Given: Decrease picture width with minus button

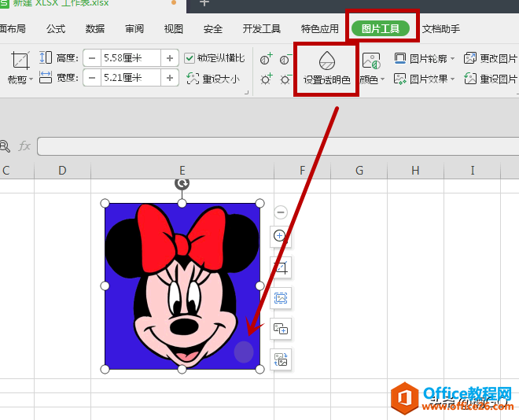Looking at the screenshot, I should click(92, 78).
